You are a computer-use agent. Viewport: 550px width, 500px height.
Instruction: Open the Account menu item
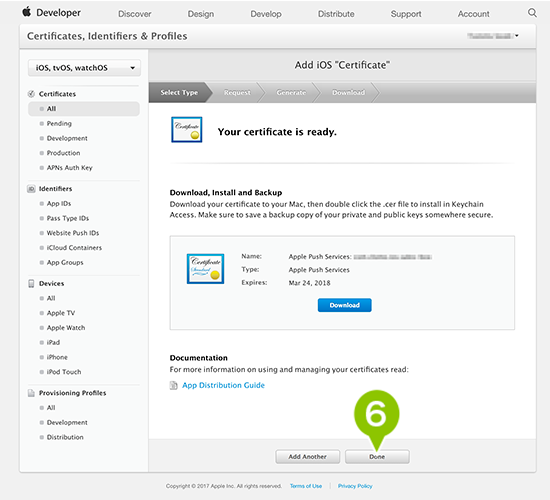coord(473,14)
